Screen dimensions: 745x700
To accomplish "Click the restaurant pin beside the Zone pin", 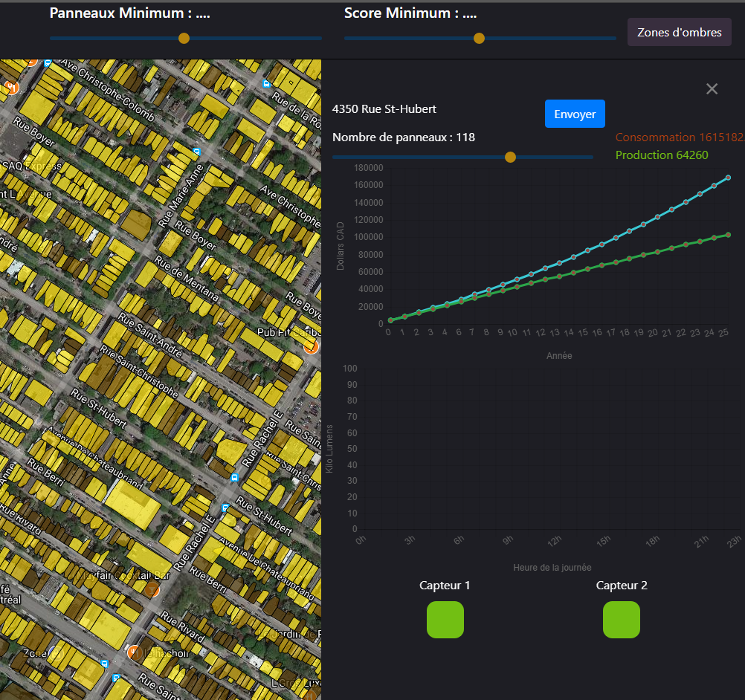I will [x=135, y=652].
